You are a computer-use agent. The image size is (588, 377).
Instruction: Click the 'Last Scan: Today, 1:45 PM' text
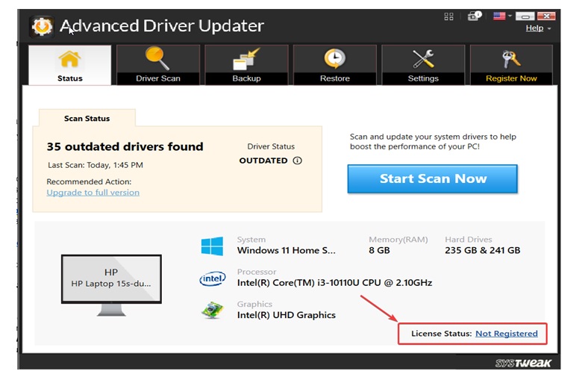pos(96,165)
